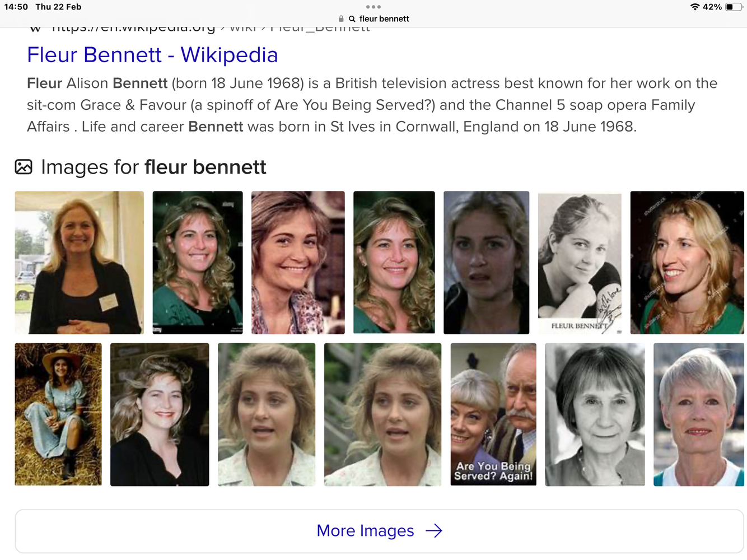The height and width of the screenshot is (560, 747).
Task: Click the text 'Grace & Favour' in snippet
Action: coord(133,105)
